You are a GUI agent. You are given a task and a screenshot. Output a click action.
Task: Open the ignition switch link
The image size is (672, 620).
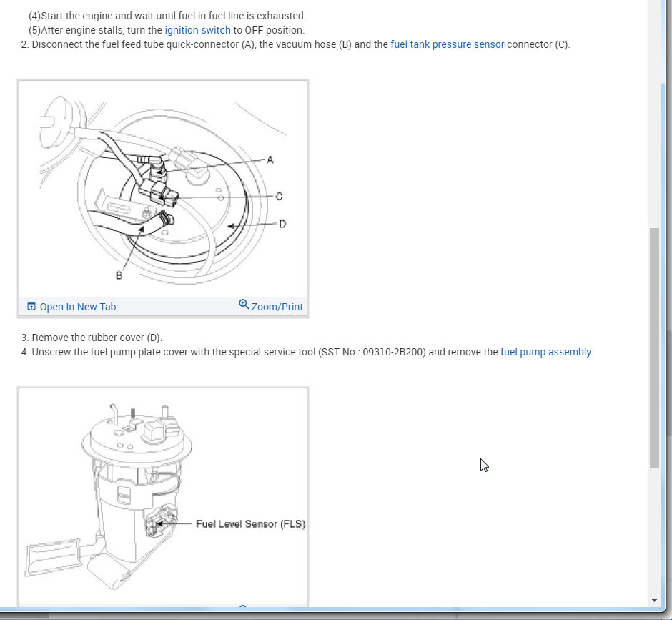197,31
